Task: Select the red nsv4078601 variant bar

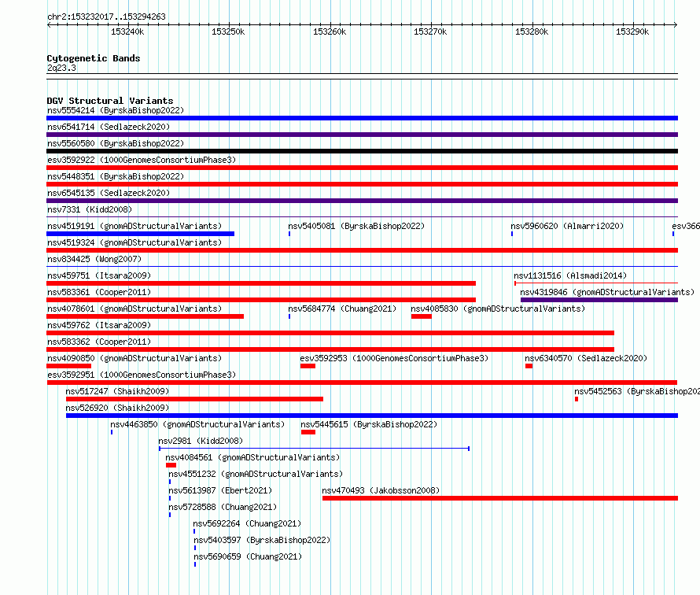Action: click(x=145, y=316)
